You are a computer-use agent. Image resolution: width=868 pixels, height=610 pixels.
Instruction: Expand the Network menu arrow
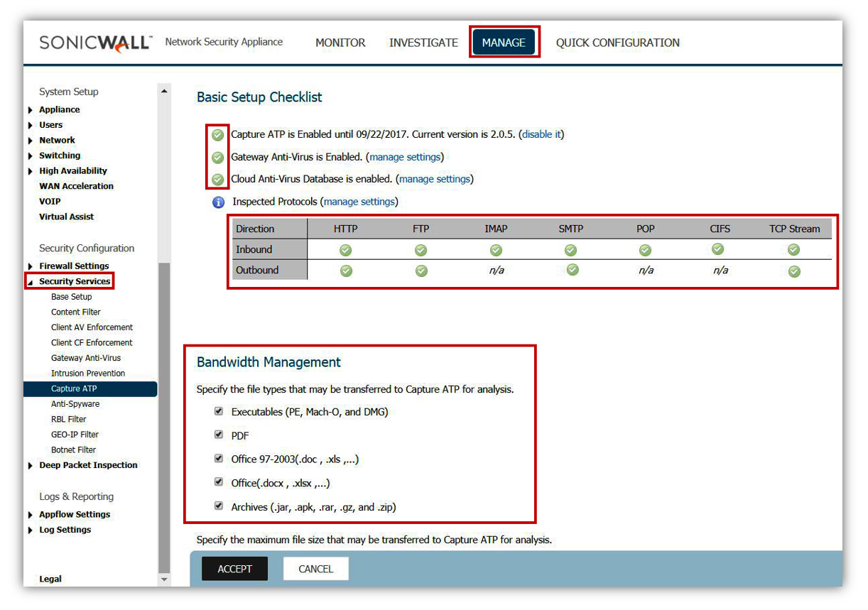tap(31, 141)
